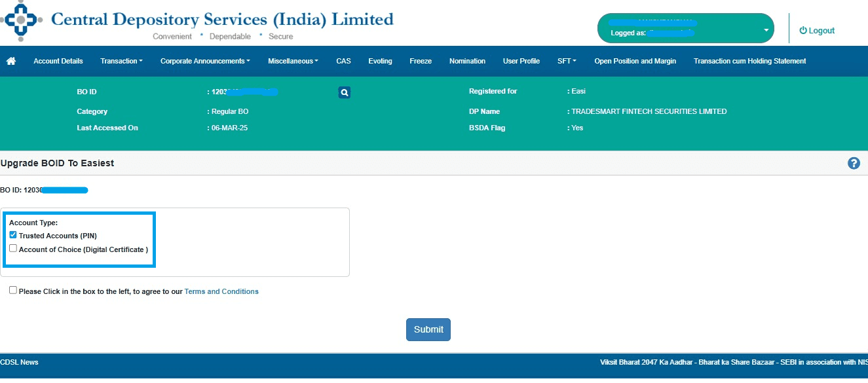Expand the Transaction dropdown menu
The height and width of the screenshot is (383, 868).
point(121,61)
